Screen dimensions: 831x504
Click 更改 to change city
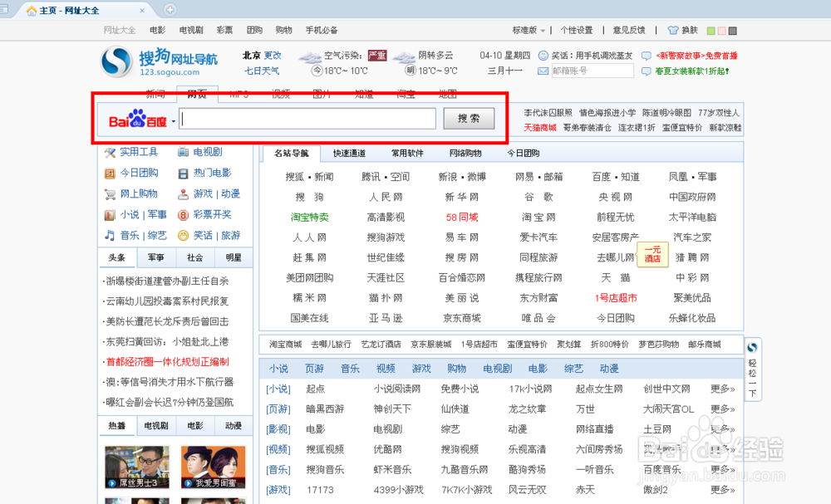273,56
